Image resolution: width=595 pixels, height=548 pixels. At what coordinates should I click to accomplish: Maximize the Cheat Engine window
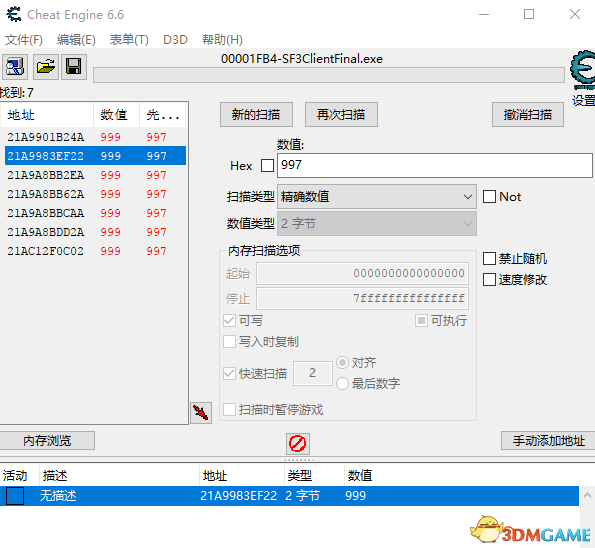coord(529,14)
